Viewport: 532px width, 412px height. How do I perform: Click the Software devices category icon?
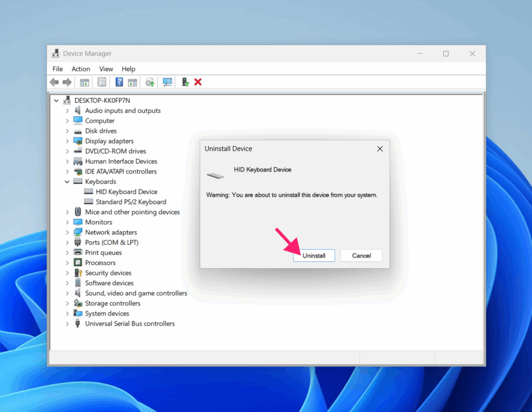click(x=78, y=283)
